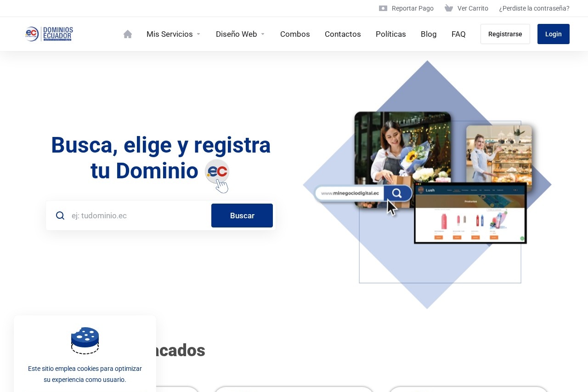Open the Diseño Web dropdown menu
This screenshot has width=588, height=392.
237,34
